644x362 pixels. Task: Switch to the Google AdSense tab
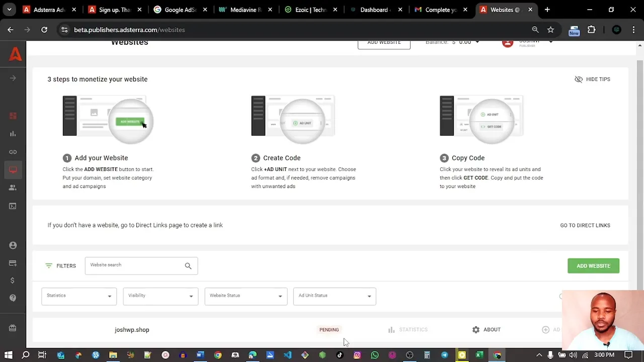point(181,10)
